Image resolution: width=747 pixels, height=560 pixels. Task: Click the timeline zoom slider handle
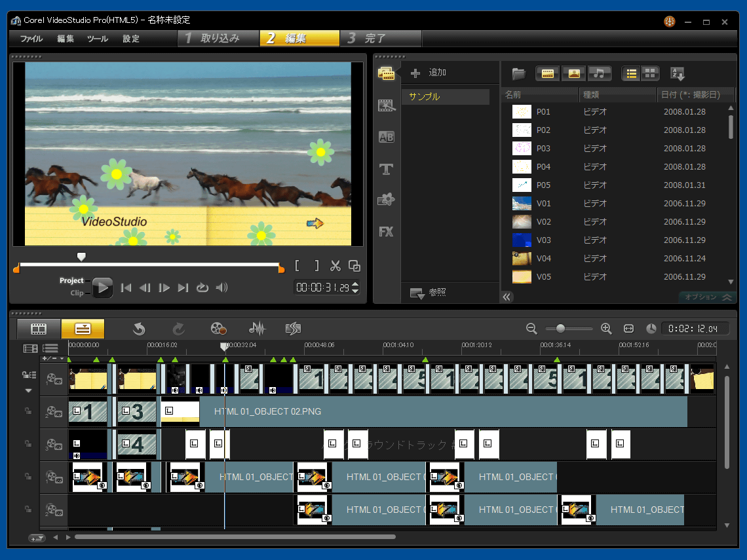560,329
